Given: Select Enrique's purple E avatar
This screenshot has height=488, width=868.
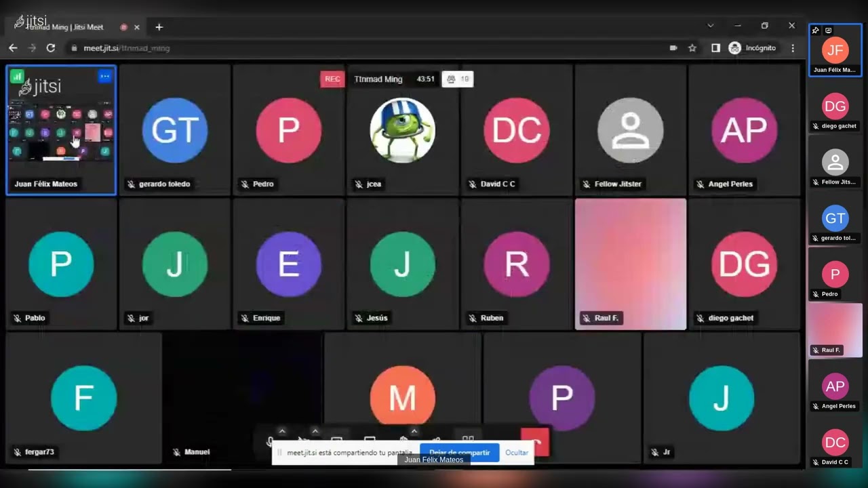Looking at the screenshot, I should (x=289, y=264).
